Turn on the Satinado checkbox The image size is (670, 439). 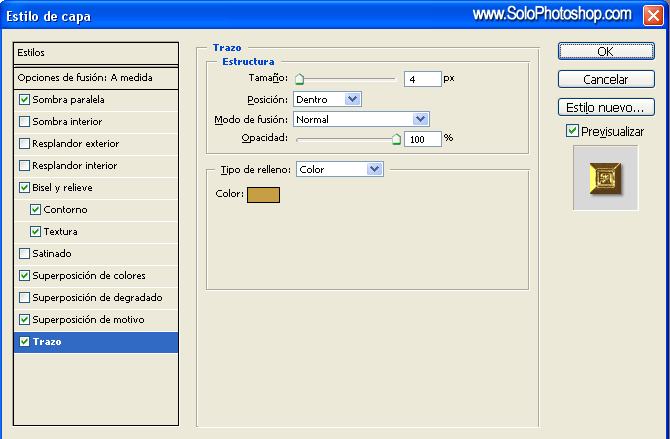pyautogui.click(x=24, y=254)
